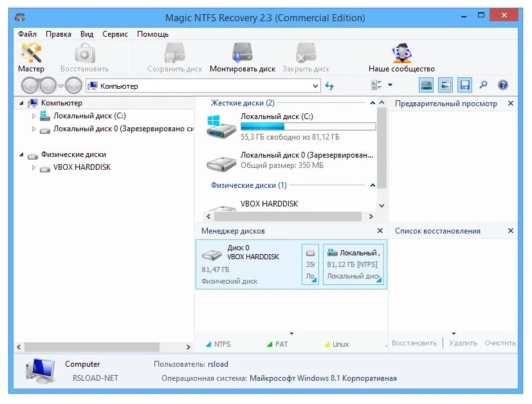Click the Linux legend color marker

[327, 344]
